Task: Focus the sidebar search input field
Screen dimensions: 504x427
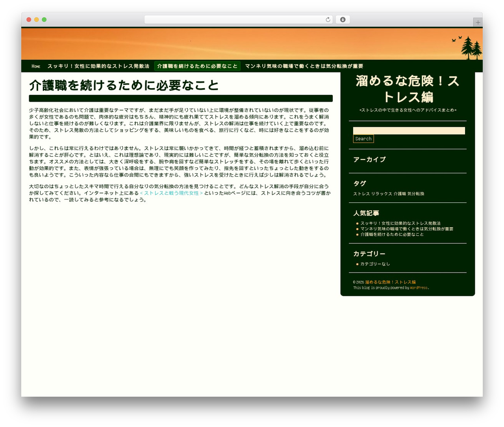Action: [409, 131]
